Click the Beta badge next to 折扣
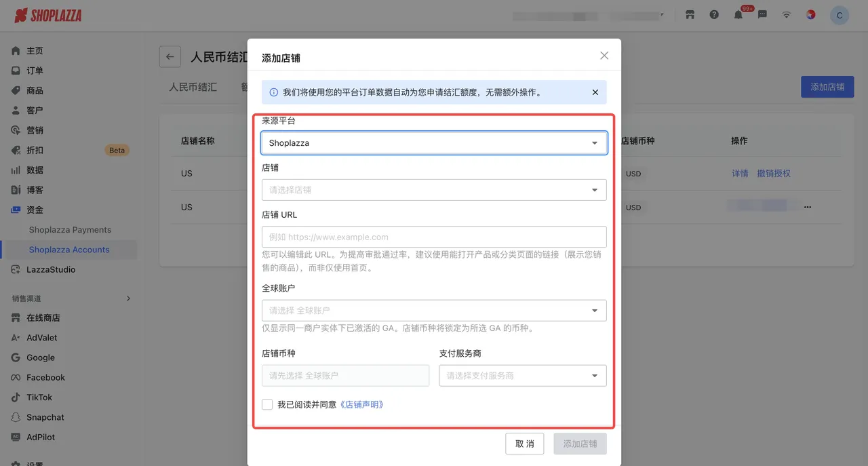The image size is (868, 466). (117, 150)
